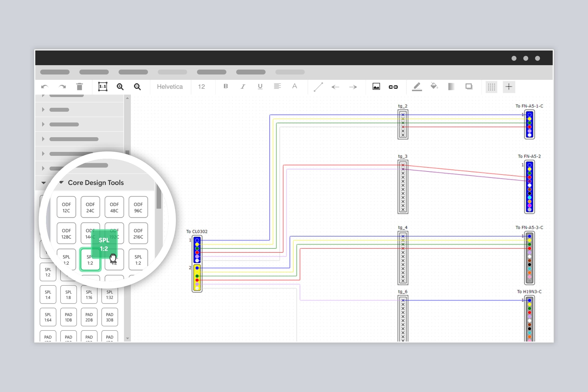The width and height of the screenshot is (588, 392).
Task: Open the Helvetica font family dropdown
Action: click(x=170, y=87)
